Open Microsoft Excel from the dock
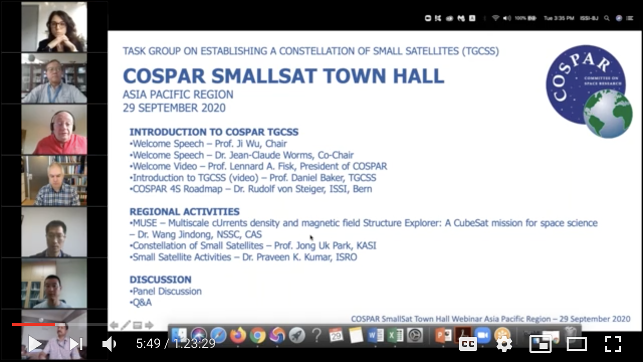The image size is (644, 362). pos(395,334)
